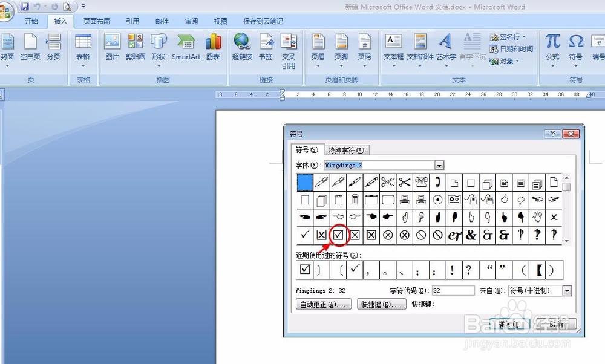Image resolution: width=605 pixels, height=364 pixels.
Task: Select the open hand symbol
Action: click(x=537, y=217)
